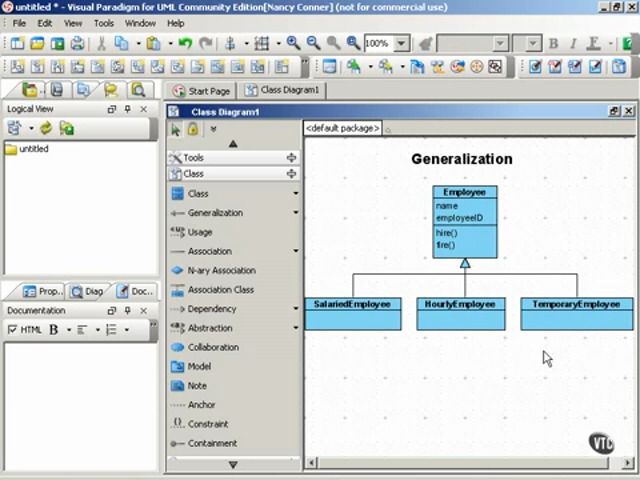Open the Window menu

tap(140, 23)
